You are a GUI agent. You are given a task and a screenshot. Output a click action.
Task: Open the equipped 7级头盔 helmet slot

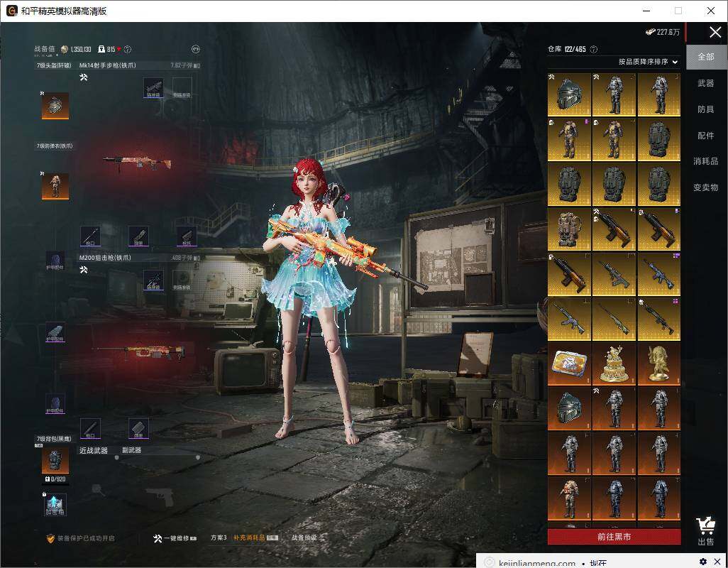pyautogui.click(x=55, y=105)
